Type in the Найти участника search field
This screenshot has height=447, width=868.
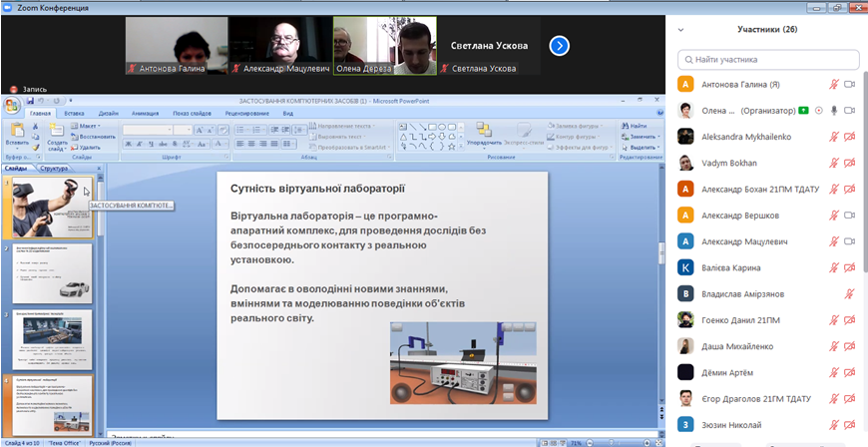(766, 59)
